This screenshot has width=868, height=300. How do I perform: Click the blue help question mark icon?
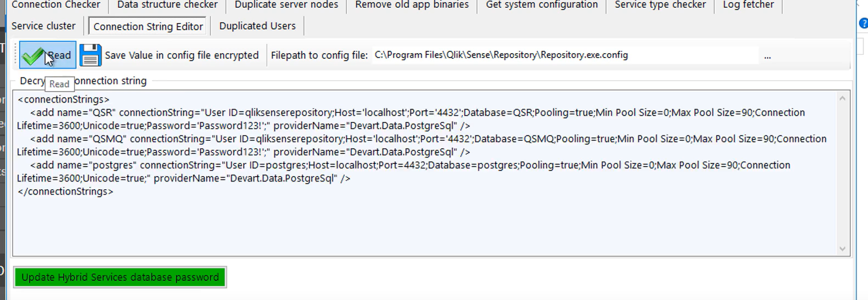click(x=864, y=24)
